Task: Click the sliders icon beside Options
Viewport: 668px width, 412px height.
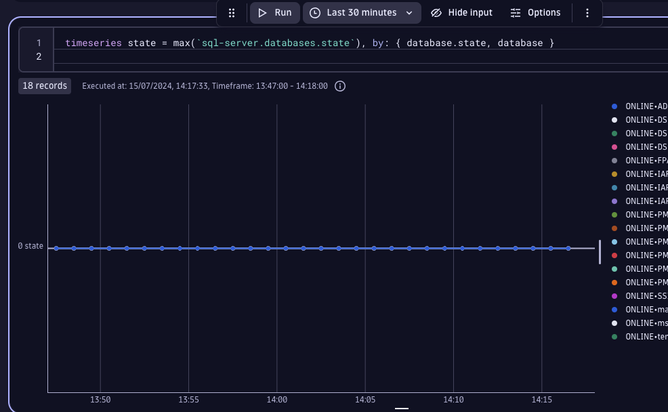Action: tap(516, 13)
